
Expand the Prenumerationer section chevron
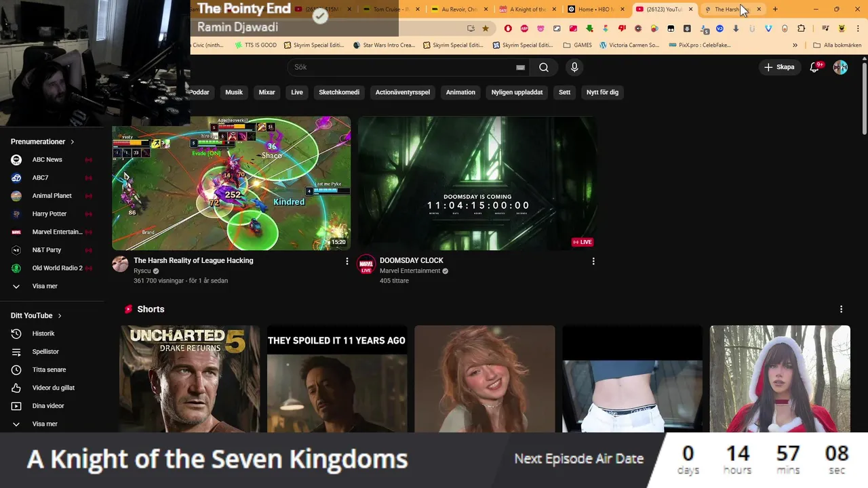(x=72, y=142)
